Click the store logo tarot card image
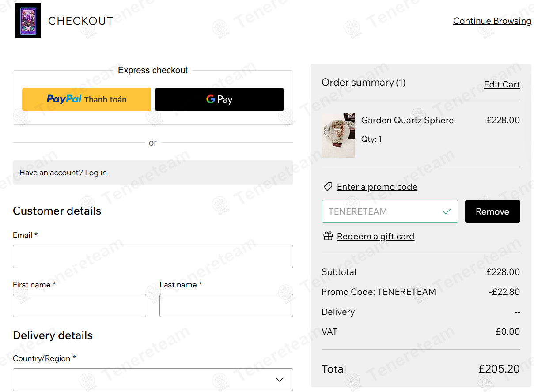 [28, 21]
